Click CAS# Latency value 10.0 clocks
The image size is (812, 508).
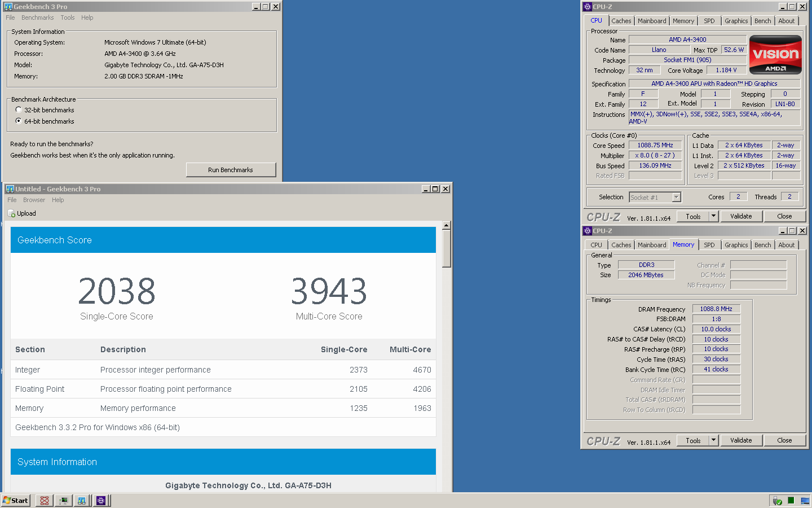[716, 329]
